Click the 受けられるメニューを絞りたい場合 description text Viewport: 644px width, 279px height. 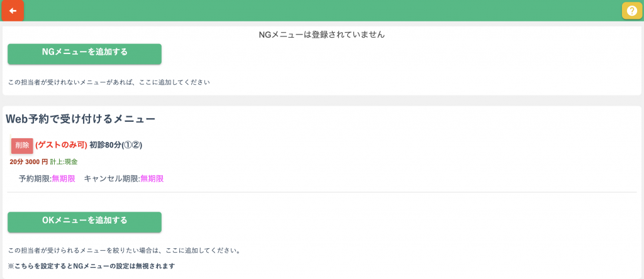[124, 251]
